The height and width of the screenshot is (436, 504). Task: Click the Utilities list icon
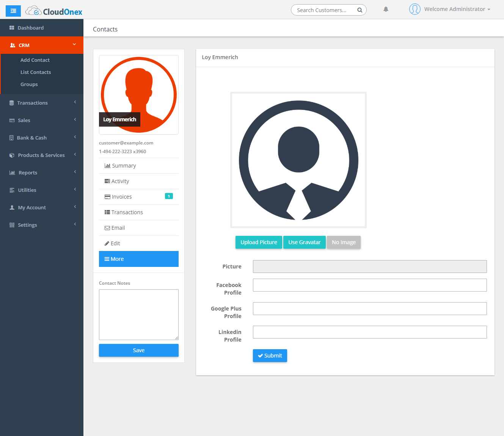pyautogui.click(x=12, y=190)
